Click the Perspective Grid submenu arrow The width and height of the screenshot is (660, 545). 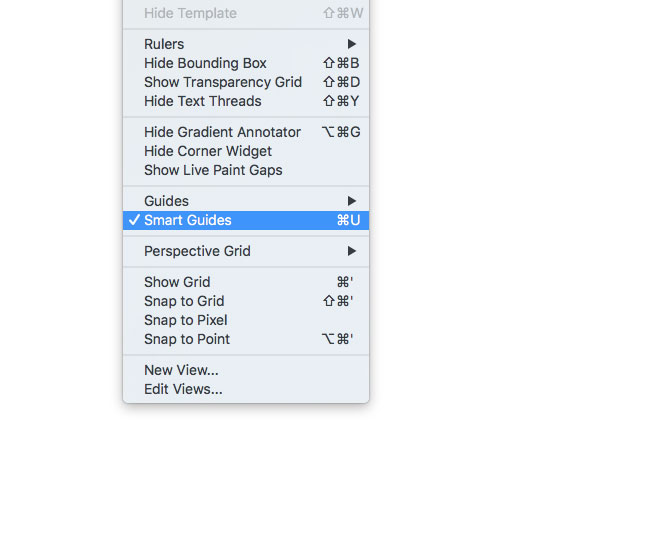coord(352,251)
